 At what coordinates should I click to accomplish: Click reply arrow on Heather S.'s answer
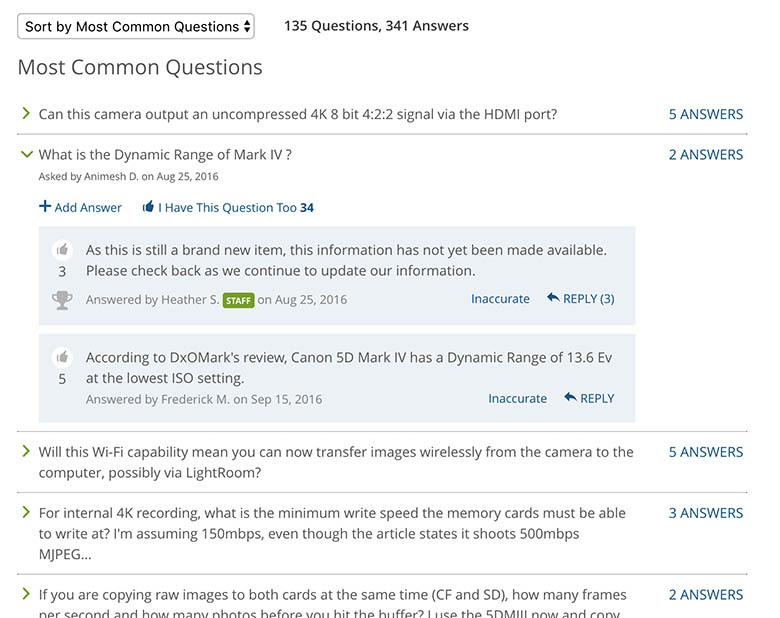553,298
